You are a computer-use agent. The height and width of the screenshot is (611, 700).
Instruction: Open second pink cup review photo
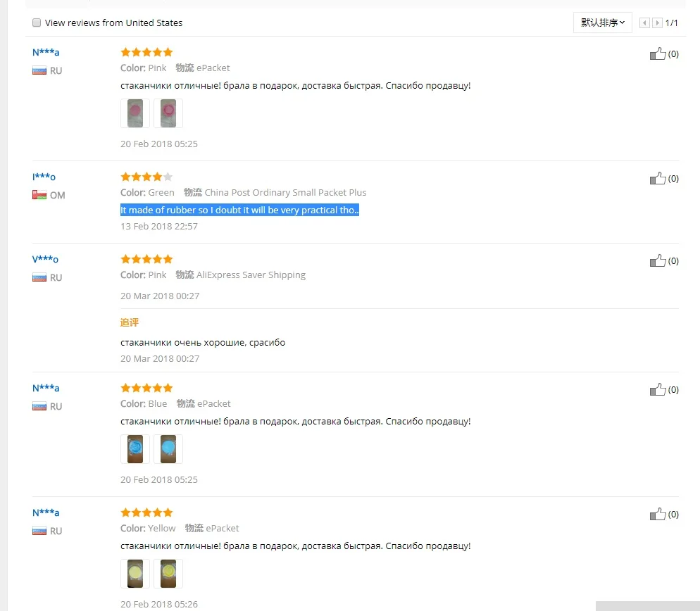click(x=168, y=113)
